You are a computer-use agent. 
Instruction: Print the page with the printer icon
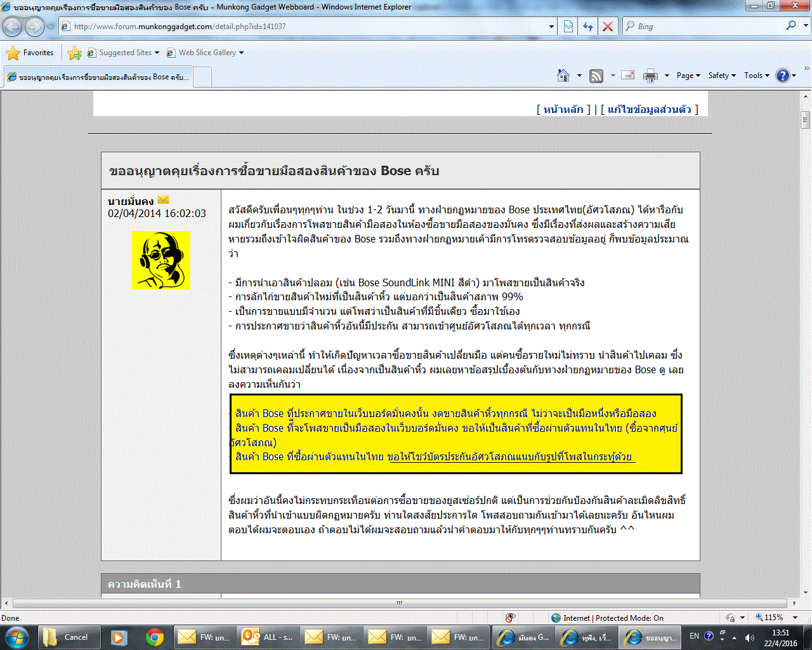coord(650,76)
